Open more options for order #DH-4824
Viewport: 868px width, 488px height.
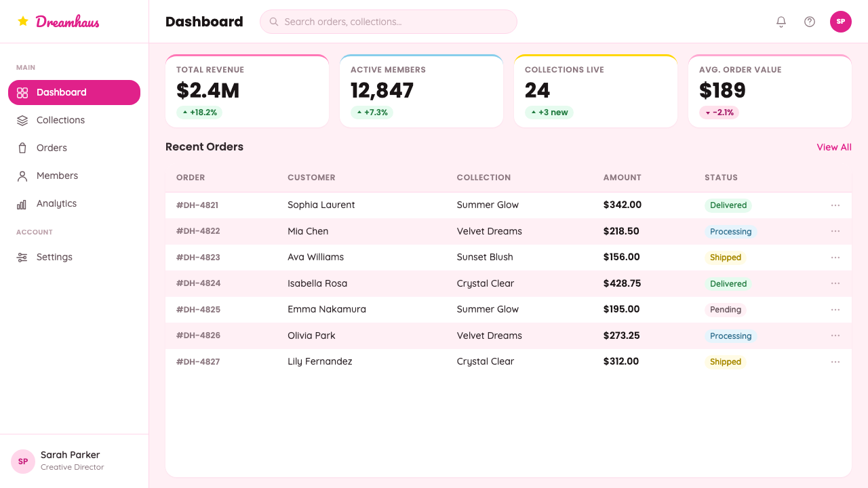tap(835, 283)
